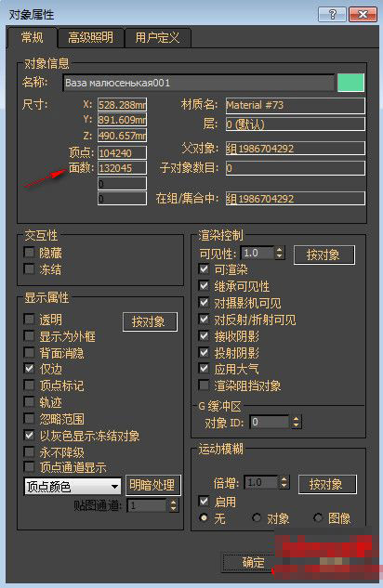383x588 pixels.
Task: Select the 图像 motion blur radio button
Action: pos(318,518)
